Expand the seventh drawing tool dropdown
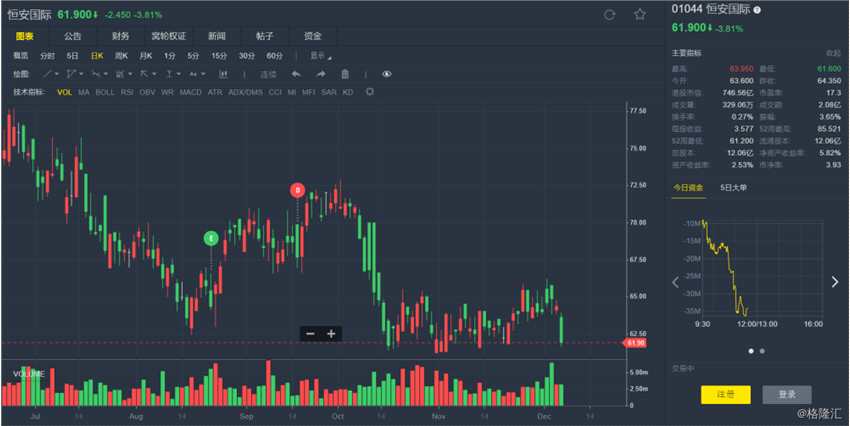This screenshot has width=850, height=426. coord(203,74)
